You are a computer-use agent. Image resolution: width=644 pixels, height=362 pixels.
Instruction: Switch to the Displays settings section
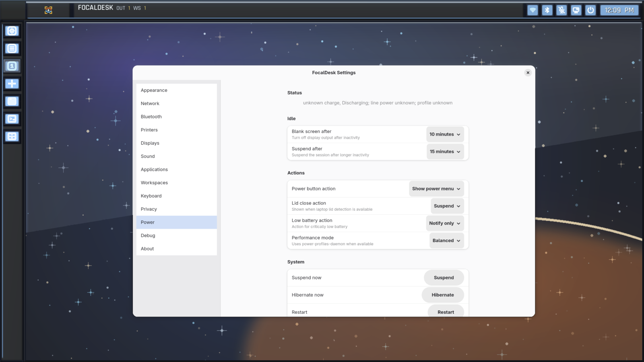click(177, 143)
